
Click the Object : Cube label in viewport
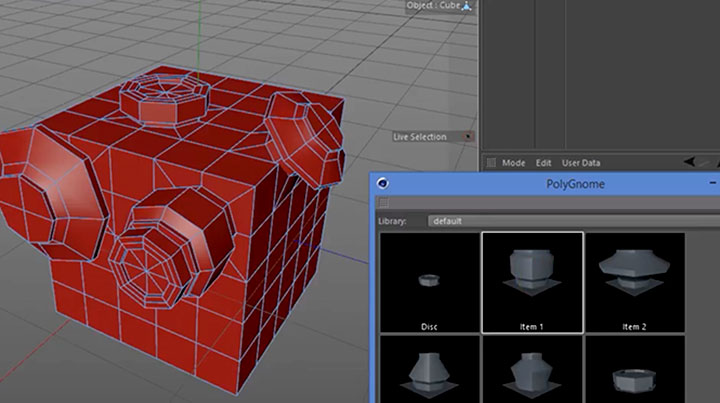click(x=432, y=6)
